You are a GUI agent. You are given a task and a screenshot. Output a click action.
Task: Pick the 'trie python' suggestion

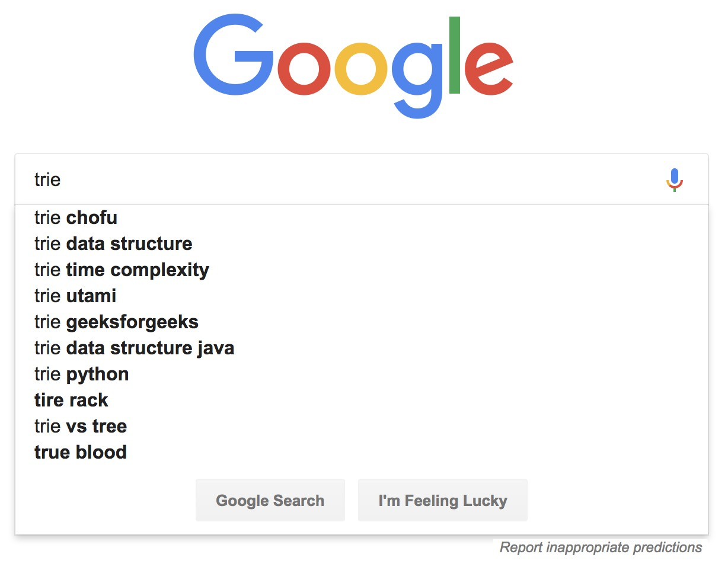[81, 374]
